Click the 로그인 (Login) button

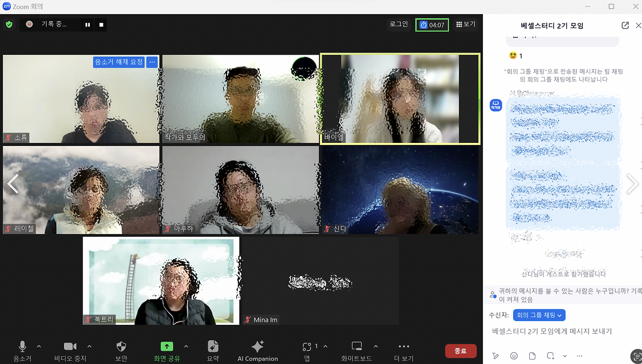(x=398, y=24)
